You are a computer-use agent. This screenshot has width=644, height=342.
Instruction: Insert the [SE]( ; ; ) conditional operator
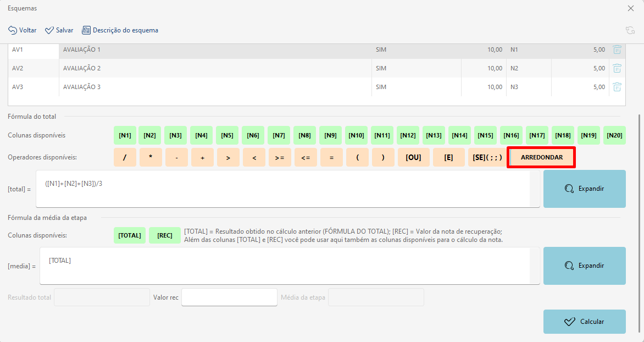click(x=487, y=157)
